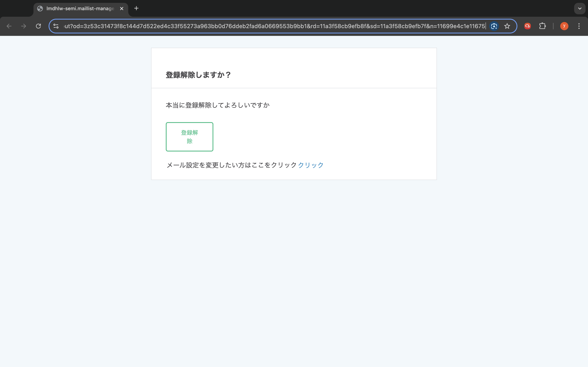This screenshot has height=367, width=588.
Task: Click the browser forward arrow
Action: pyautogui.click(x=23, y=26)
